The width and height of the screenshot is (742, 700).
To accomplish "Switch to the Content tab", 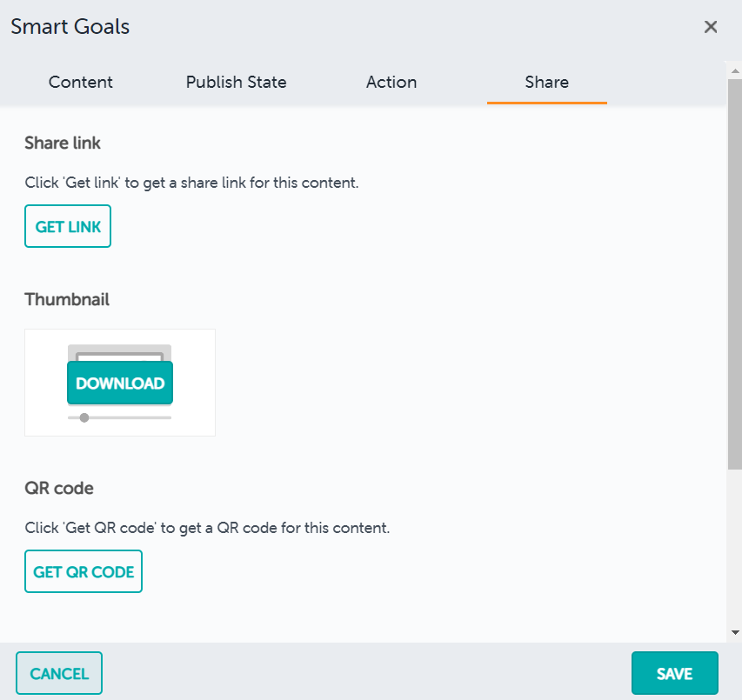I will click(81, 83).
